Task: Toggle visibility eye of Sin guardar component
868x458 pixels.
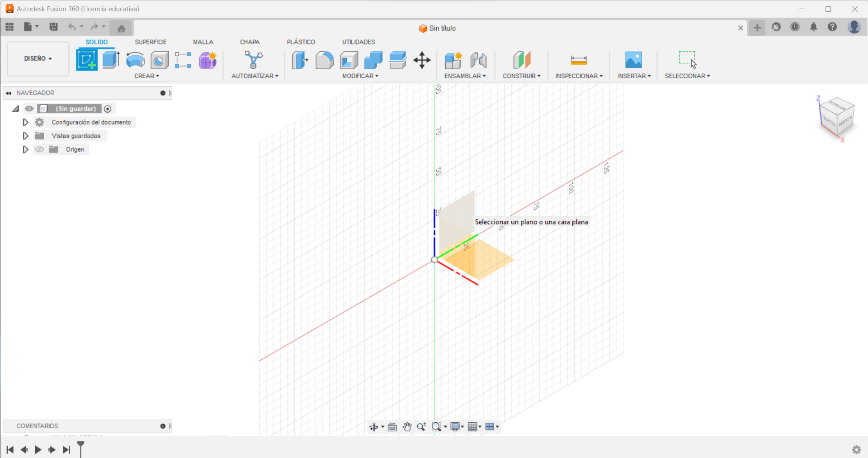Action: (29, 109)
